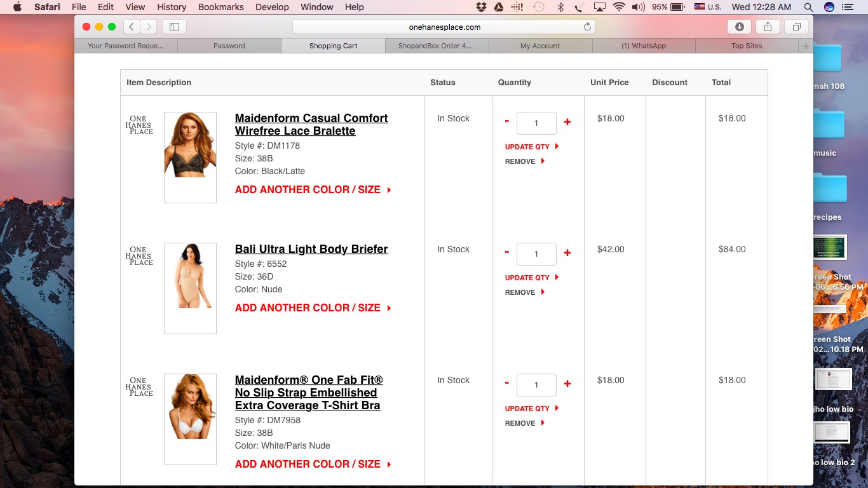Increase quantity of Bali Ultra Light Body Briefer
The image size is (868, 488).
coord(567,252)
